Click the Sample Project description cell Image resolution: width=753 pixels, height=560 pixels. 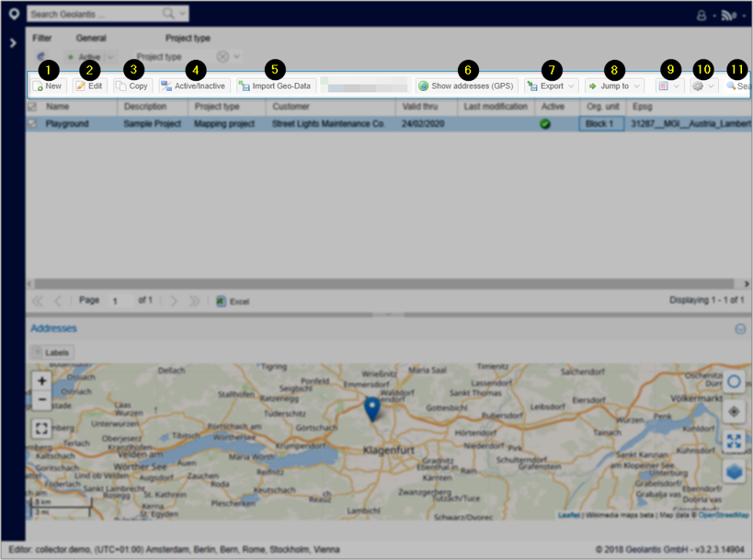pos(153,123)
